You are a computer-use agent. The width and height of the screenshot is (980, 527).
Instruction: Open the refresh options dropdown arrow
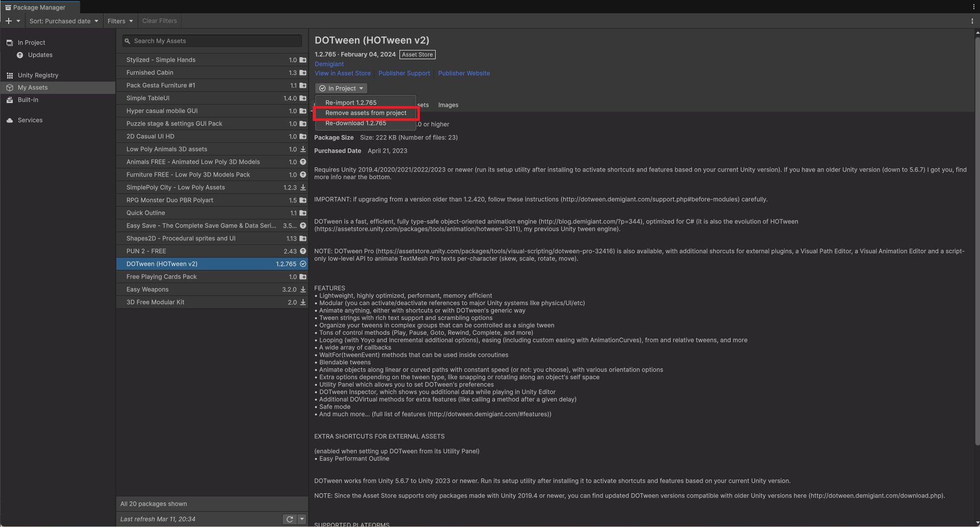[x=301, y=519]
